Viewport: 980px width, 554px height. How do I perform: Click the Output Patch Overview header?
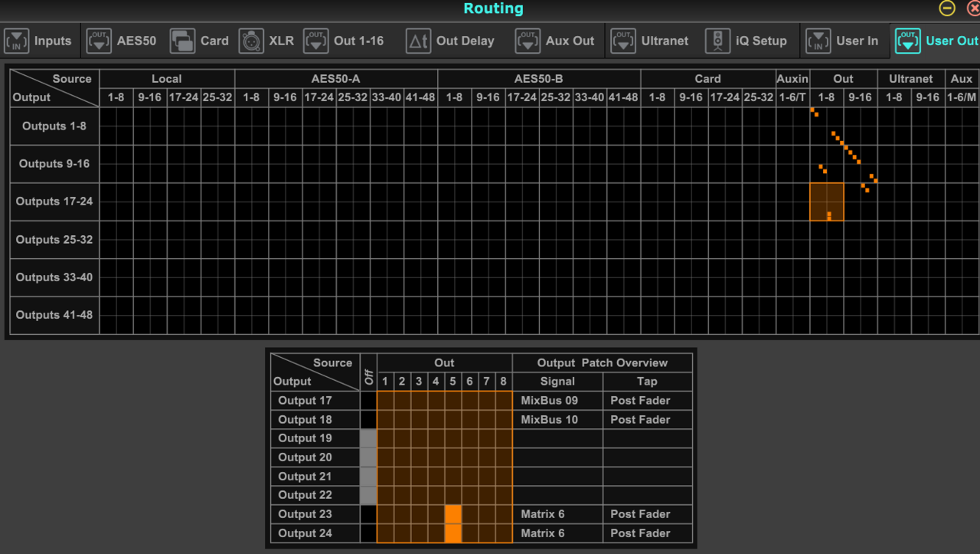click(603, 363)
